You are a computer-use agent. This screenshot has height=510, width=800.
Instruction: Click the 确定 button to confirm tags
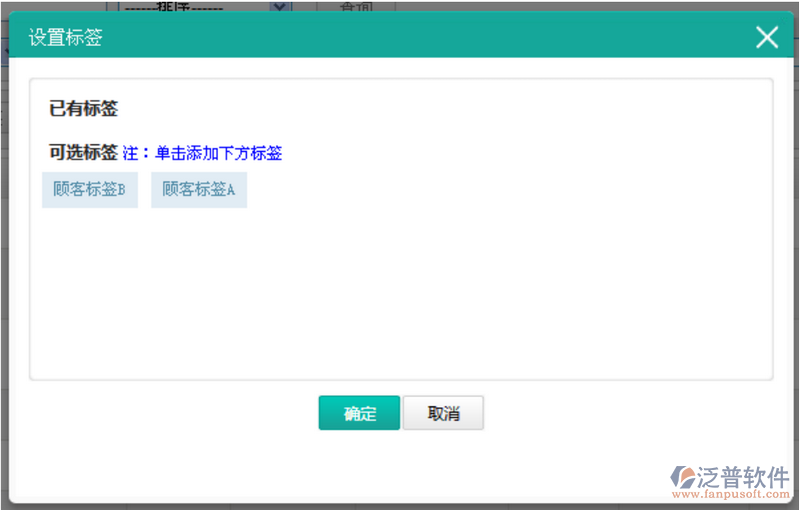[359, 414]
